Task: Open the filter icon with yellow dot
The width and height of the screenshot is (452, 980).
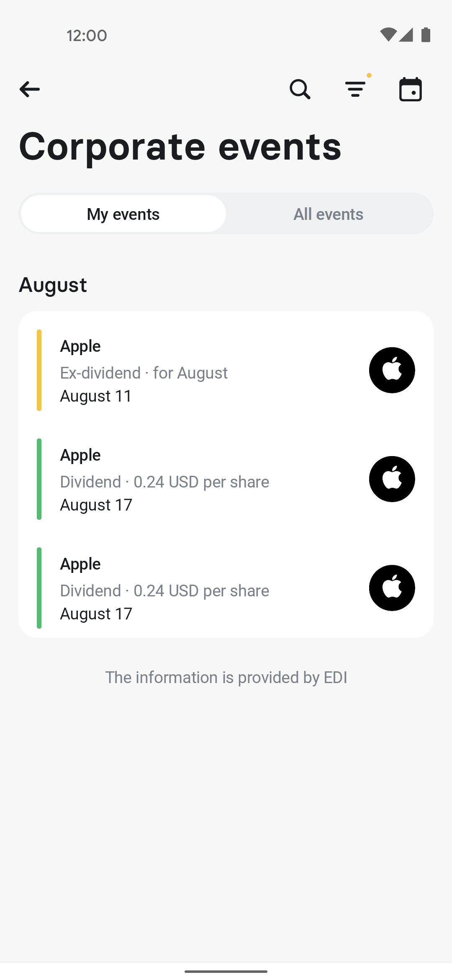Action: pos(356,88)
